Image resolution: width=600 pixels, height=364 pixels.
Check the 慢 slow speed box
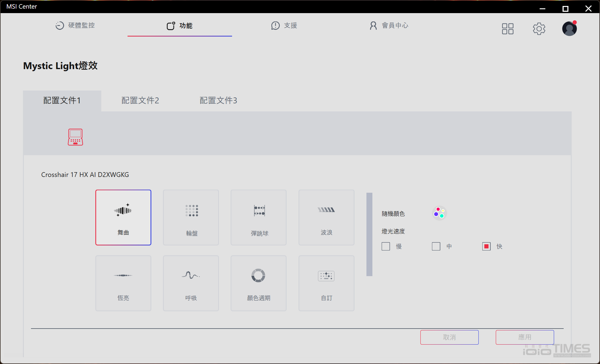(386, 246)
